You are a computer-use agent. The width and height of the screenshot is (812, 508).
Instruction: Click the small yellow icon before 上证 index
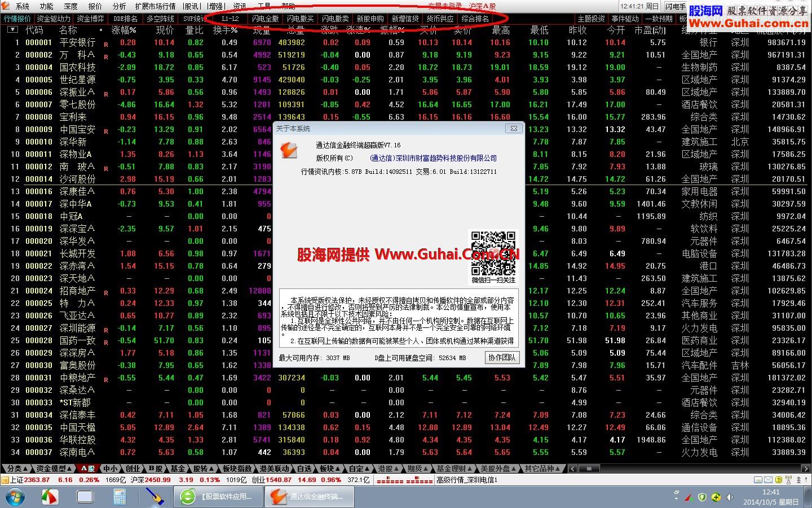point(5,480)
